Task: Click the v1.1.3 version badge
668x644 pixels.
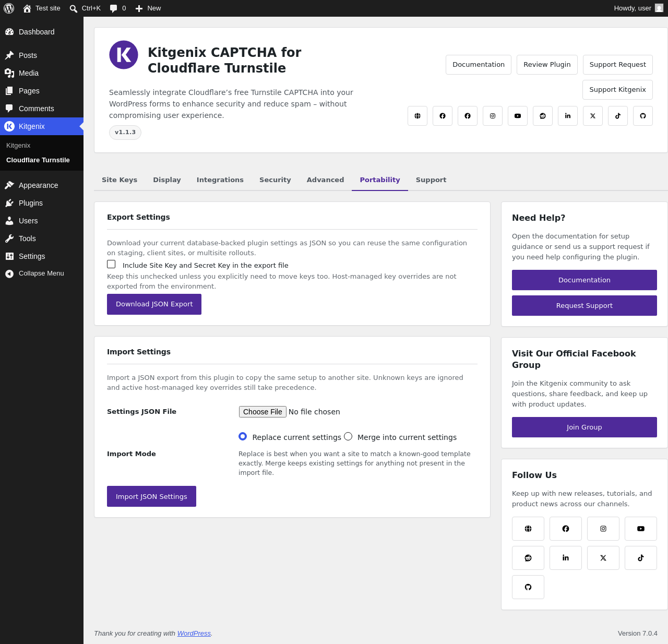Action: [125, 133]
